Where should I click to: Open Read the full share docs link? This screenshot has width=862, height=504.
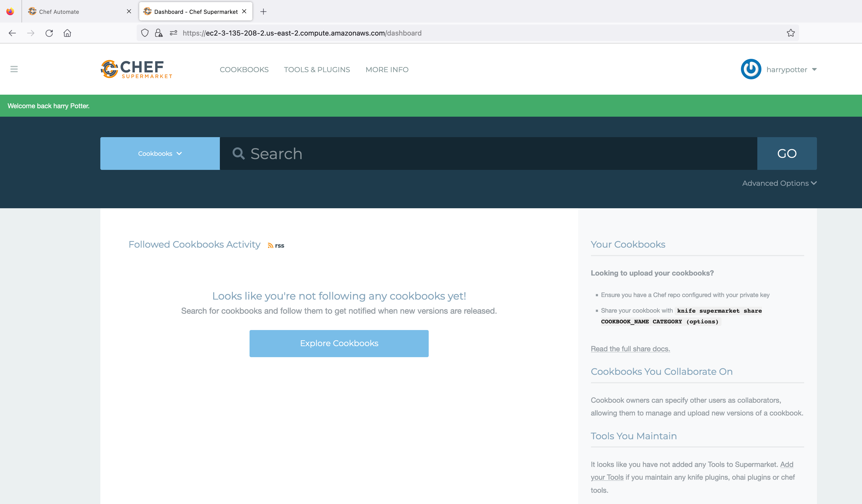pyautogui.click(x=630, y=349)
